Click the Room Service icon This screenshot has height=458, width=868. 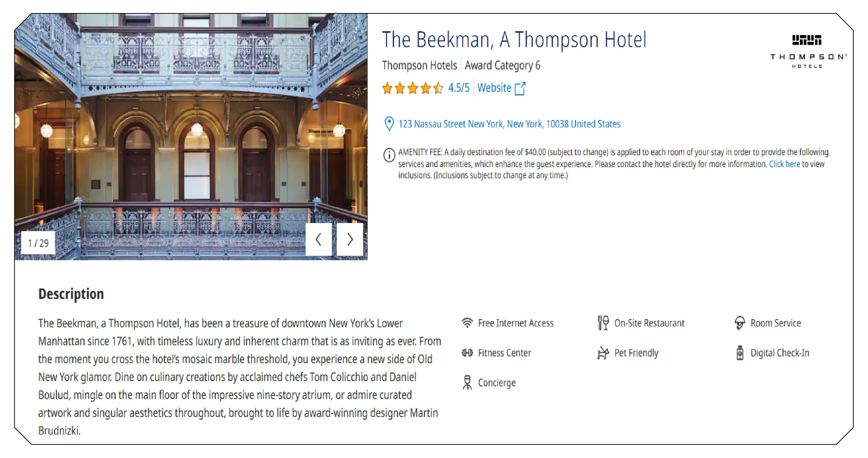pos(740,323)
